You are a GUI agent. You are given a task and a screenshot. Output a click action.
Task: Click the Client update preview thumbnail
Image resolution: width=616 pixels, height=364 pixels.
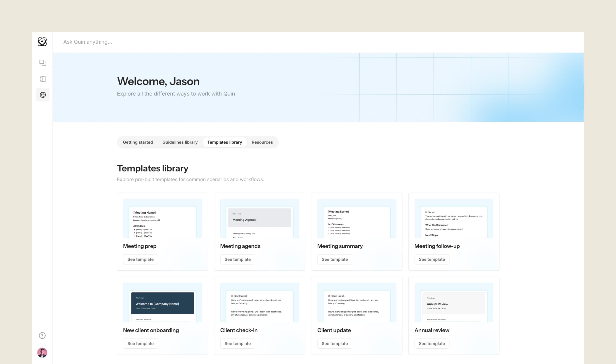pos(357,302)
